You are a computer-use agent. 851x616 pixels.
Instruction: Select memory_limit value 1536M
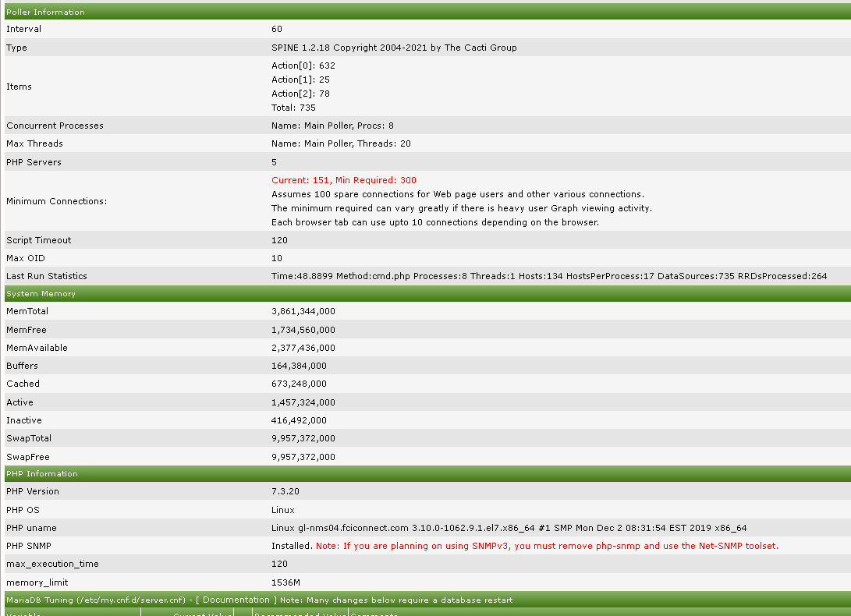[x=285, y=582]
